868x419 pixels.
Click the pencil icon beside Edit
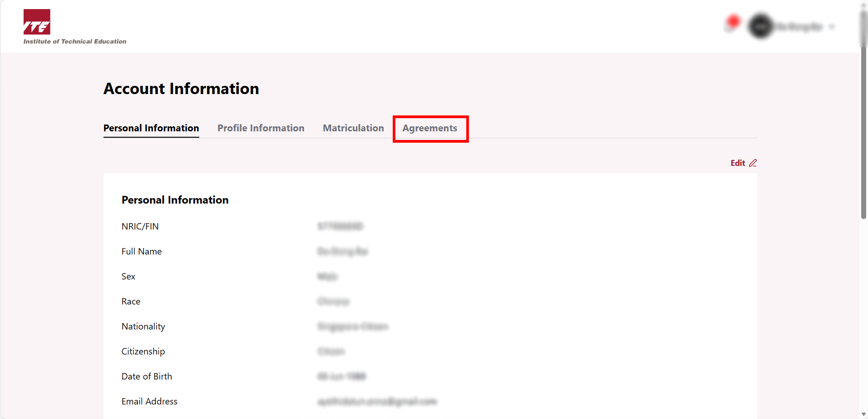tap(753, 163)
